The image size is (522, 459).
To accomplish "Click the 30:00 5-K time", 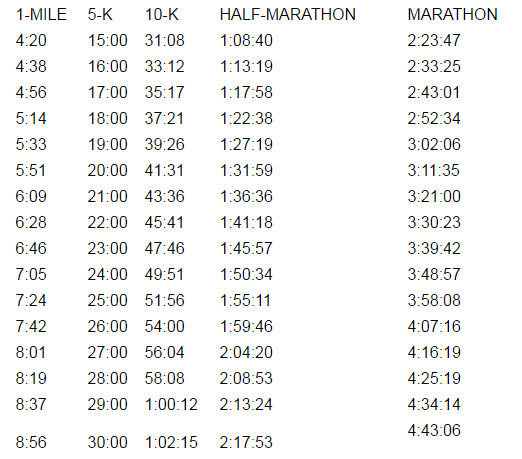I will click(x=107, y=443).
